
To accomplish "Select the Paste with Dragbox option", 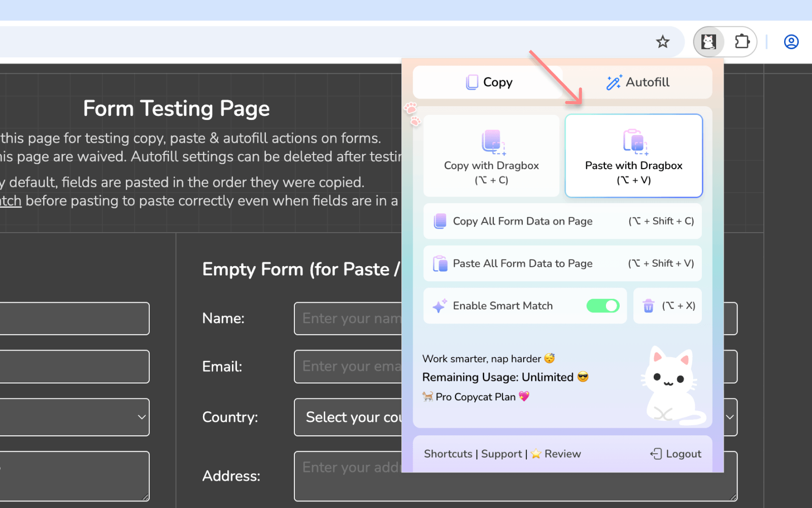I will [633, 155].
